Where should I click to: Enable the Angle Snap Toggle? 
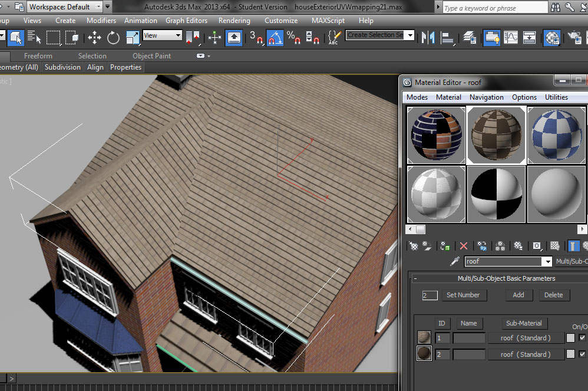coord(274,38)
